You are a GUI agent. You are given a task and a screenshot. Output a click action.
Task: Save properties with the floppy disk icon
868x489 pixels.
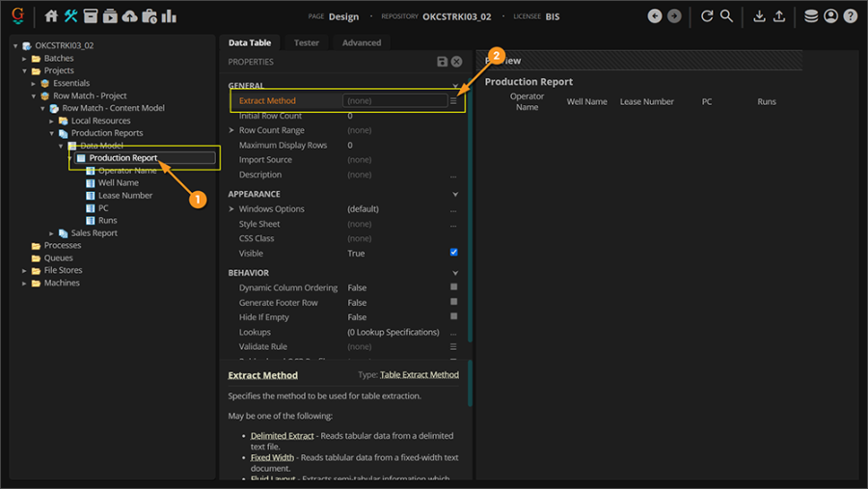pyautogui.click(x=442, y=62)
